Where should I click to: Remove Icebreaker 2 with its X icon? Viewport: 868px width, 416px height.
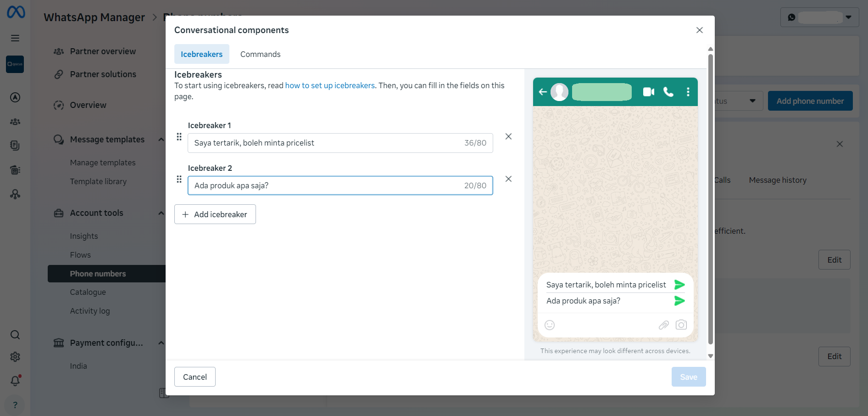point(508,179)
